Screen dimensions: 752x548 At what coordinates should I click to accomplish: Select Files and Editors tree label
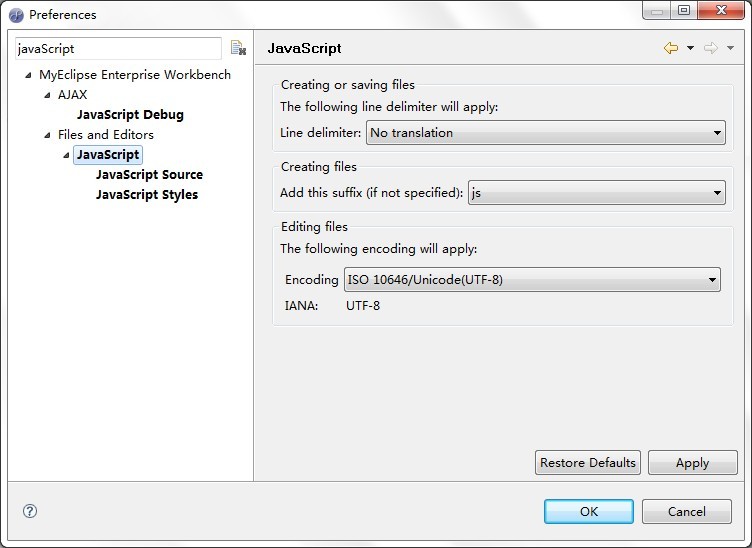tap(106, 135)
